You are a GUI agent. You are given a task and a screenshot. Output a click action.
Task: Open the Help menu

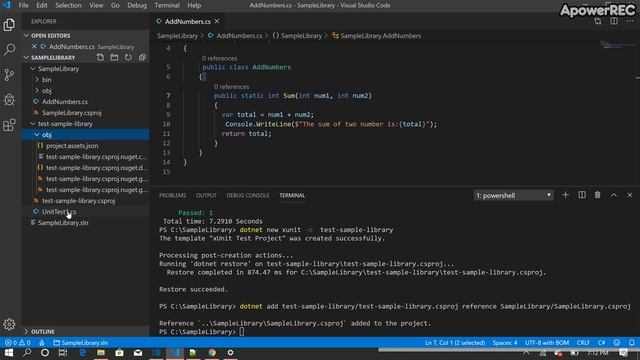point(194,5)
